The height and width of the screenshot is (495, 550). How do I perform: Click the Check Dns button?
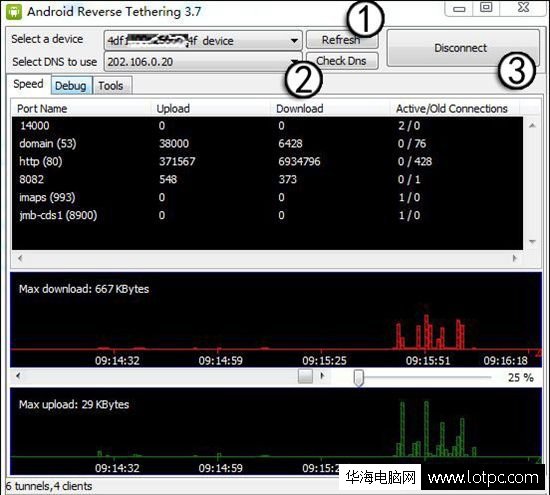[x=341, y=61]
